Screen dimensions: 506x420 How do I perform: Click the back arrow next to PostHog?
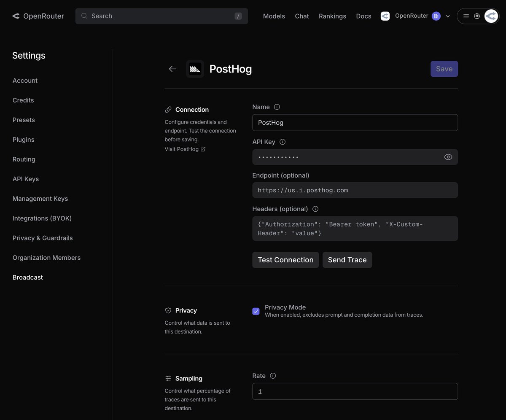(x=172, y=69)
